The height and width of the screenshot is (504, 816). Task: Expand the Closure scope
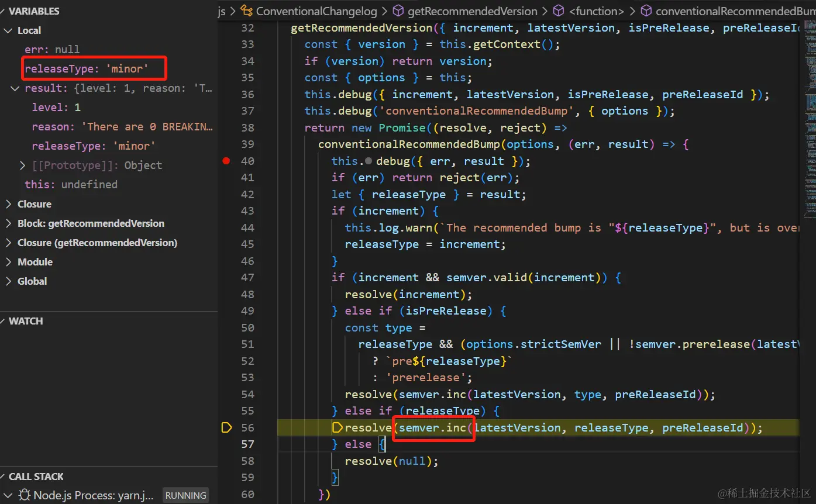[8, 204]
